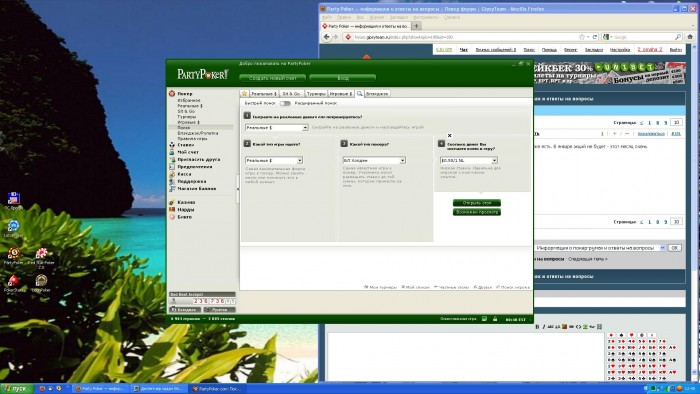Click the Пригласить друга sidebar icon
The height and width of the screenshot is (394, 700).
[x=172, y=159]
